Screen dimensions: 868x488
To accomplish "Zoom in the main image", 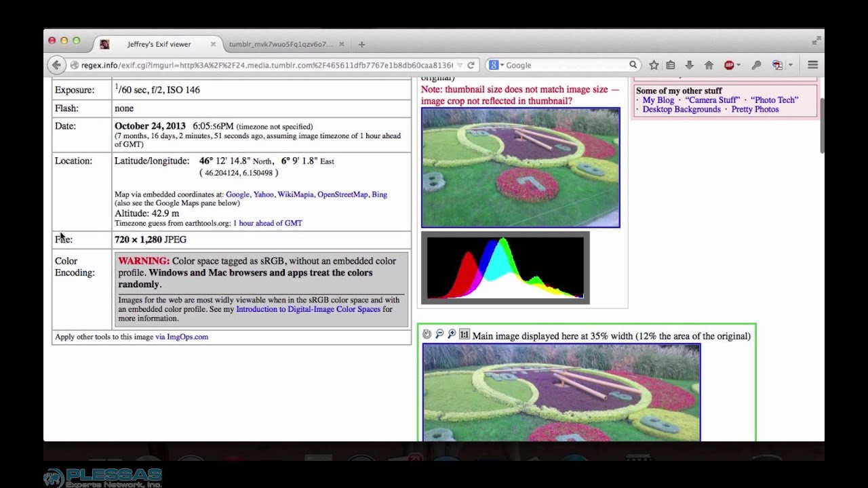I will coord(452,334).
